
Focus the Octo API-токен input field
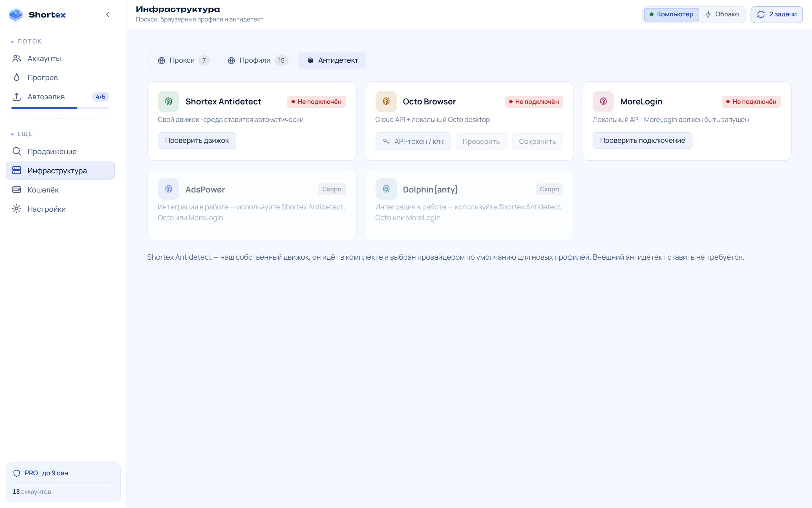point(413,142)
